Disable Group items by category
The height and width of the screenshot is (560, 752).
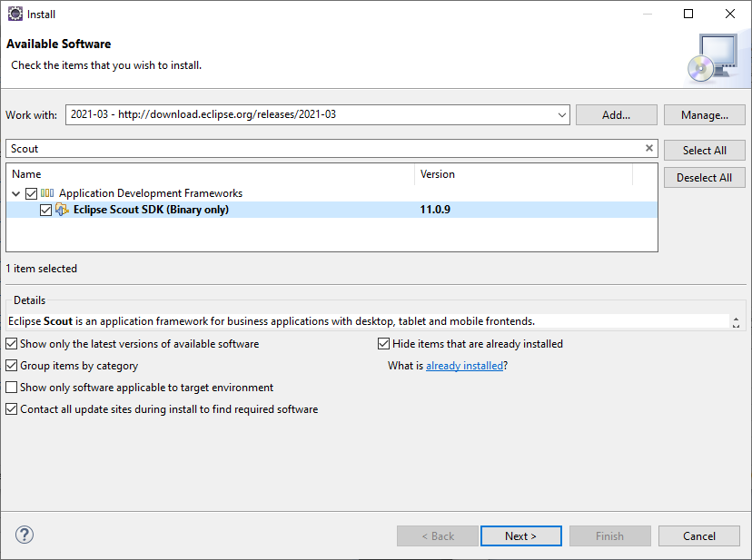coord(11,366)
